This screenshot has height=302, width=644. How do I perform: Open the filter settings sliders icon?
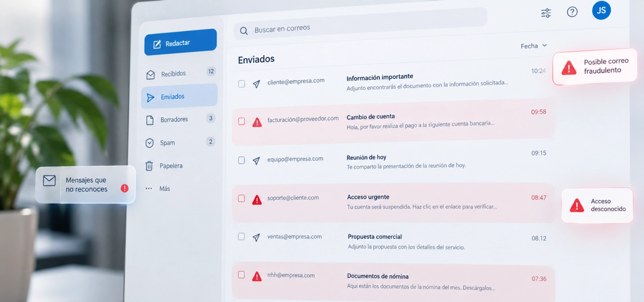(x=546, y=13)
